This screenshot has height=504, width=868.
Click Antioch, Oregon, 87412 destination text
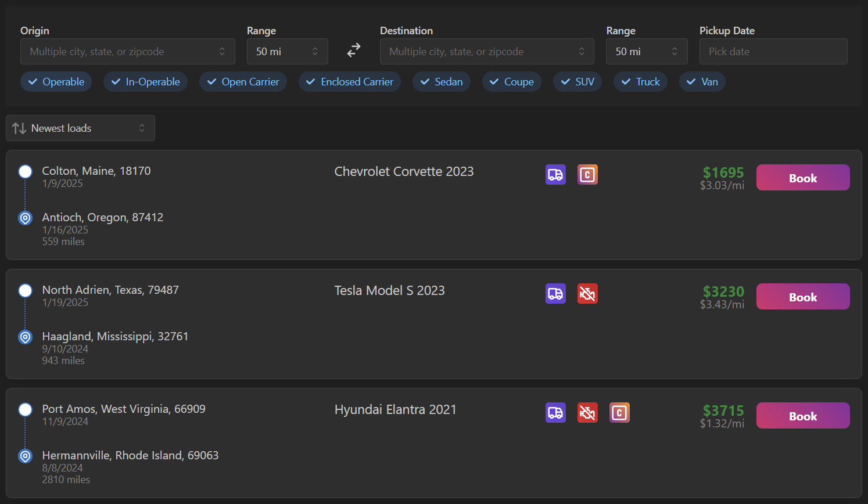point(103,217)
